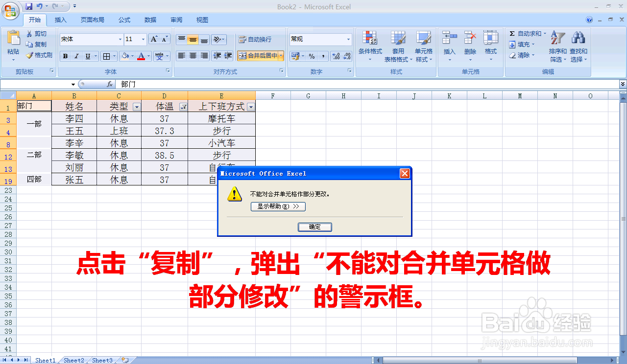Click the decrease decimal icon
Viewport: 627px width, 364px height.
[x=347, y=56]
